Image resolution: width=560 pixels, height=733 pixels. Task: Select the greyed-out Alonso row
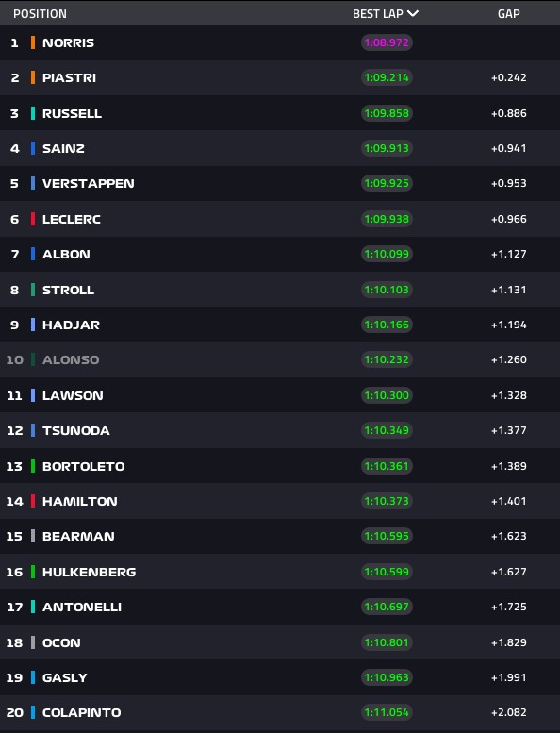[280, 359]
